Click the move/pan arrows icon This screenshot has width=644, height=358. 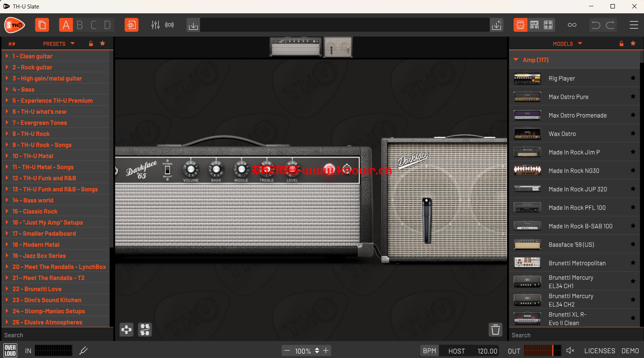click(x=127, y=330)
